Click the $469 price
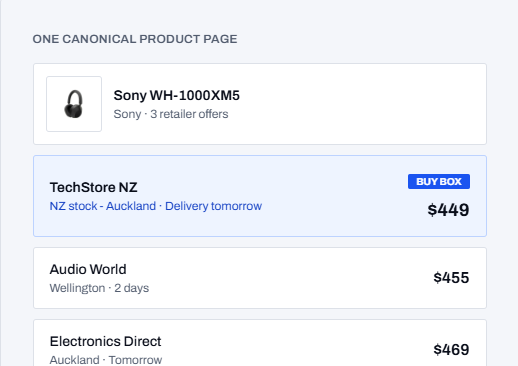Viewport: 518px width, 366px height. pos(451,350)
